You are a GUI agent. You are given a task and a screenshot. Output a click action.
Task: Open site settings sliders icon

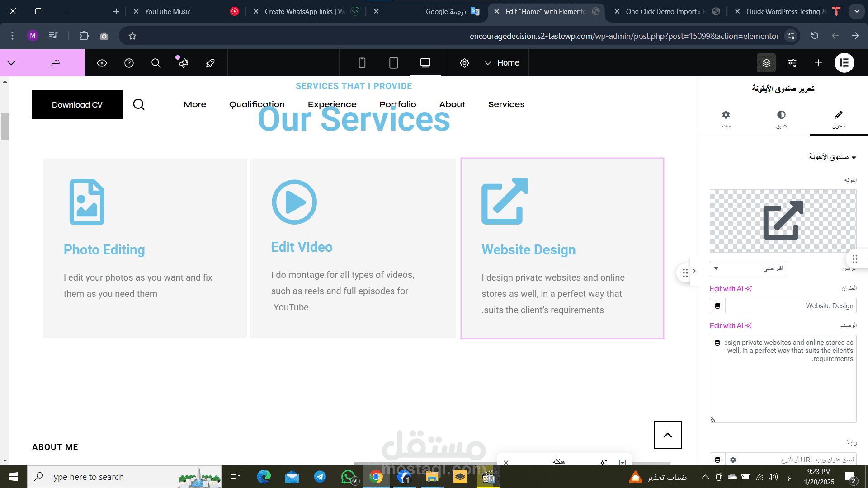pyautogui.click(x=792, y=63)
